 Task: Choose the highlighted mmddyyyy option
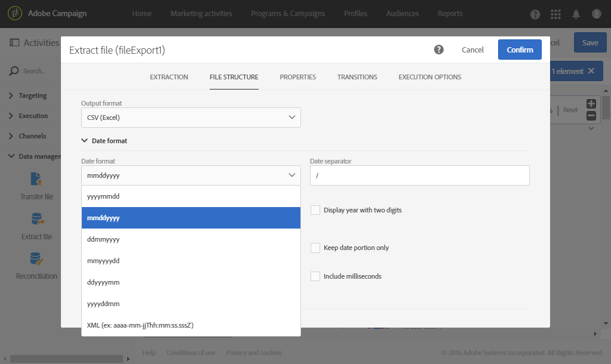coord(191,218)
